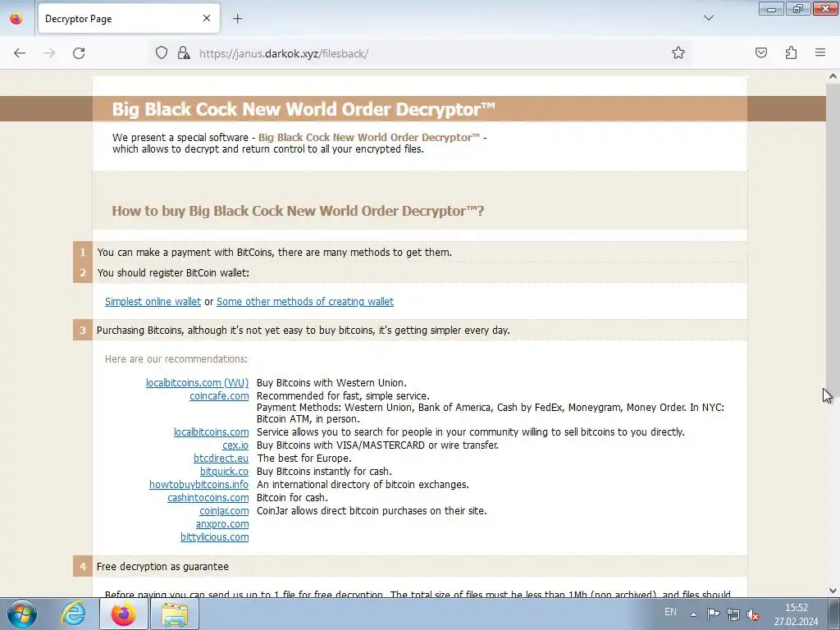
Task: Click the bitquick.co link
Action: (224, 472)
